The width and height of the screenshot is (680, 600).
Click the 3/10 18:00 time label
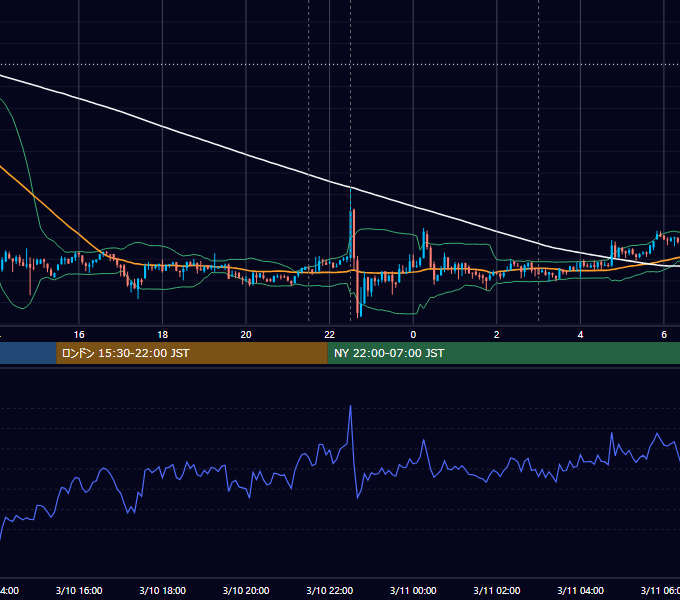coord(163,590)
